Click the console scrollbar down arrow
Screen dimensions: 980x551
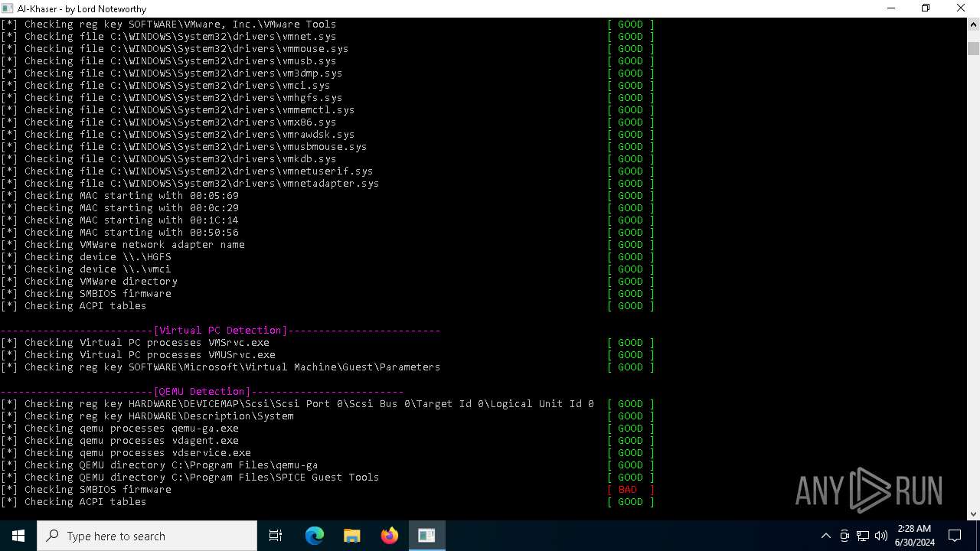point(973,514)
